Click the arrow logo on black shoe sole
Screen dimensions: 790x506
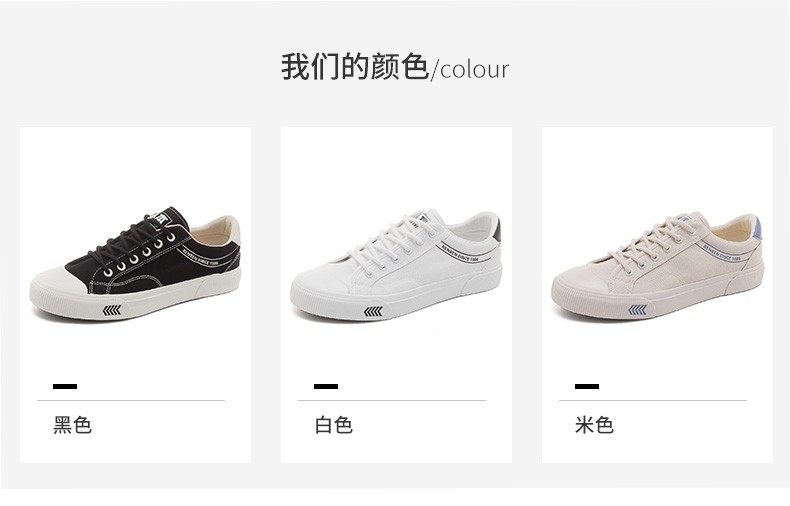112,310
